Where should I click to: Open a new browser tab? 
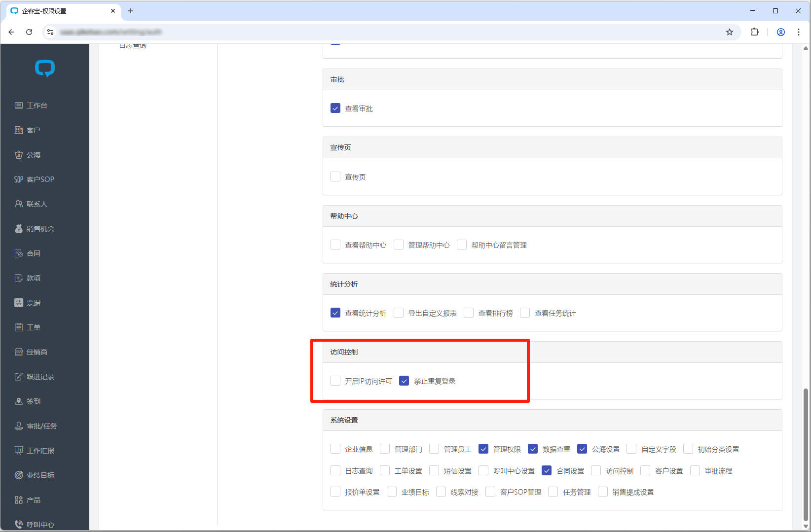(131, 11)
